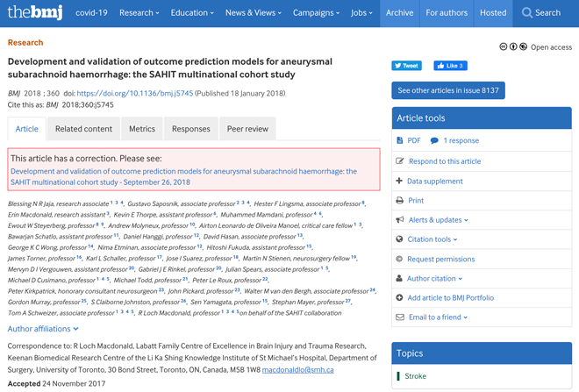Open the article DOI link
The image size is (579, 392).
pyautogui.click(x=135, y=93)
